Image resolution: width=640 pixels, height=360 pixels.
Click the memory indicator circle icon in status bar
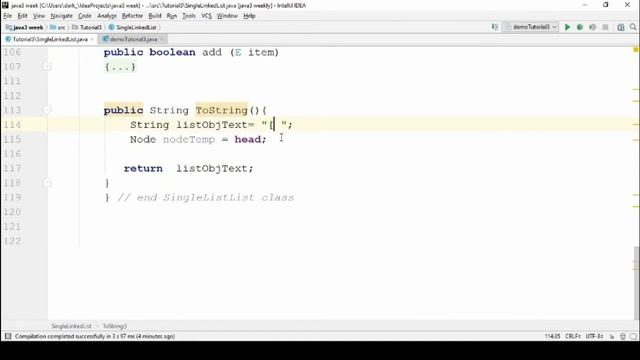633,336
